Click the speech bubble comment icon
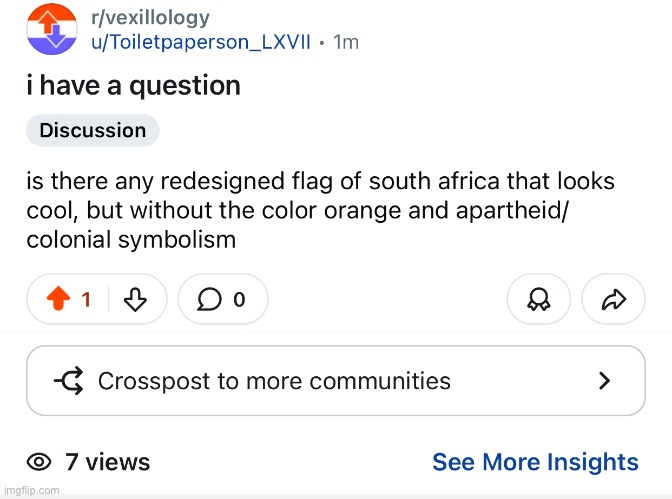The width and height of the screenshot is (672, 499). click(x=209, y=299)
